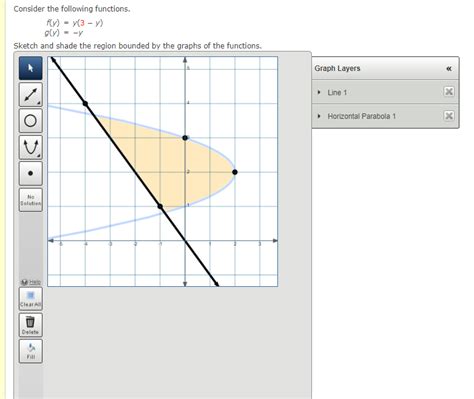The width and height of the screenshot is (474, 399).
Task: Select the pointer arrow tool
Action: coord(30,68)
